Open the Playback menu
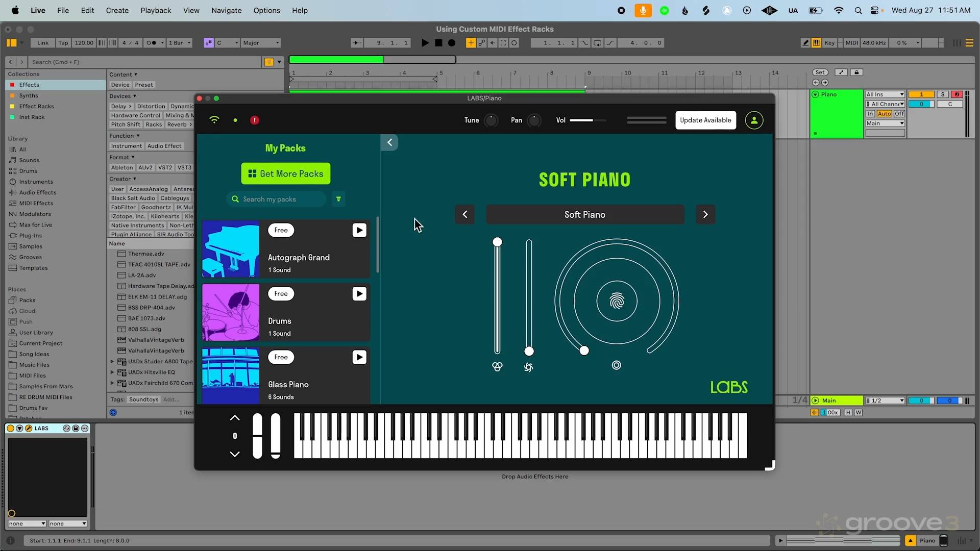Viewport: 980px width, 551px height. pyautogui.click(x=156, y=10)
